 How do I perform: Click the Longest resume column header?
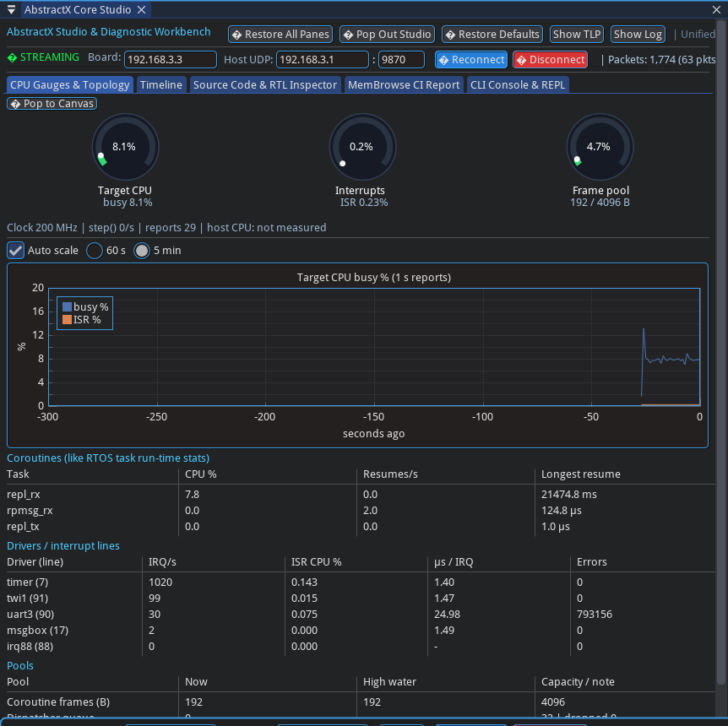(x=580, y=474)
